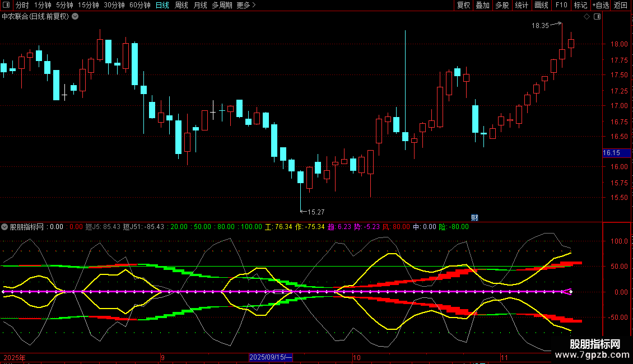Screen dimensions: 633x364
Task: Click the diamond icon at chart top-right
Action: [587, 17]
